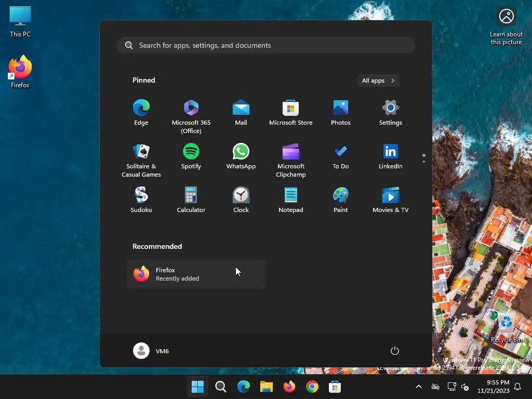Open taskbar Search
The height and width of the screenshot is (399, 532).
[x=220, y=387]
